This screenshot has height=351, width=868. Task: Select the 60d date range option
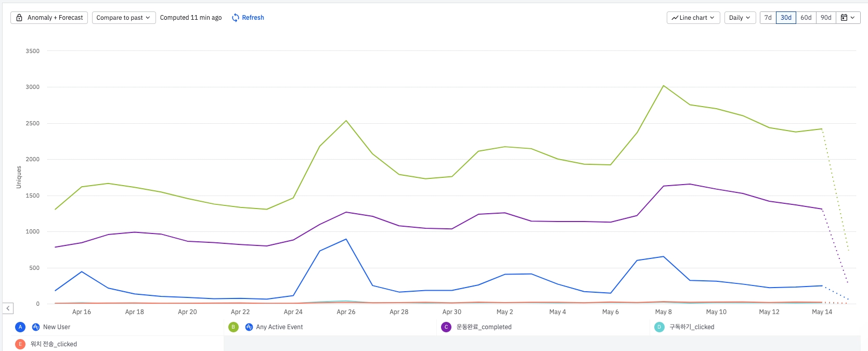coord(806,18)
